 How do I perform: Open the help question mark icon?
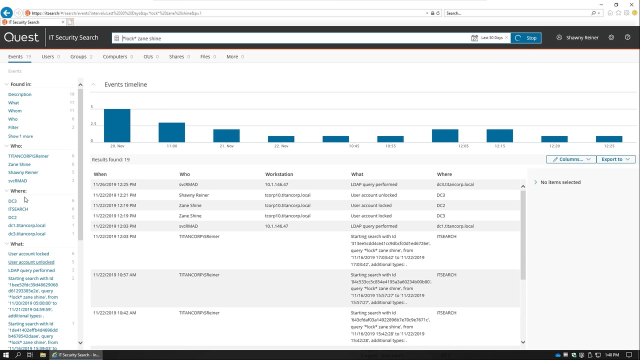(x=627, y=38)
